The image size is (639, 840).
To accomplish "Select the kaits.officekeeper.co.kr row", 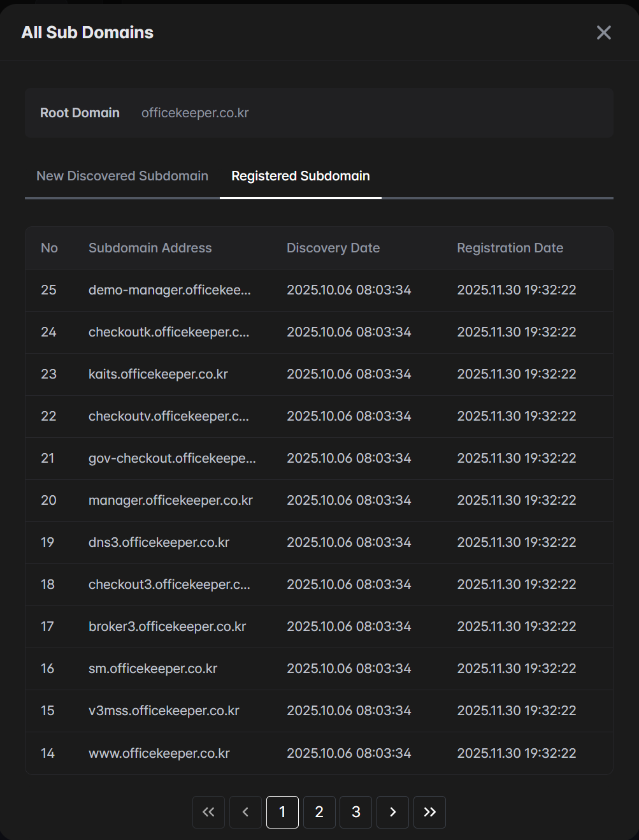I will click(158, 374).
